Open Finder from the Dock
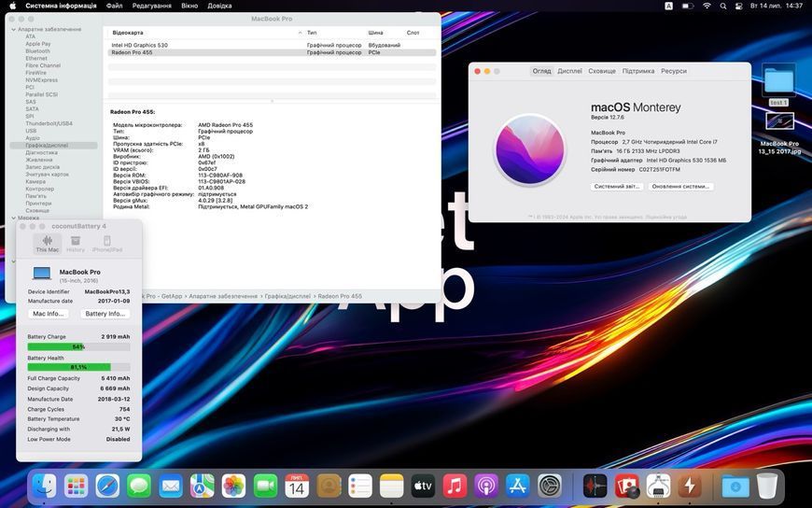This screenshot has height=508, width=812. (x=45, y=487)
